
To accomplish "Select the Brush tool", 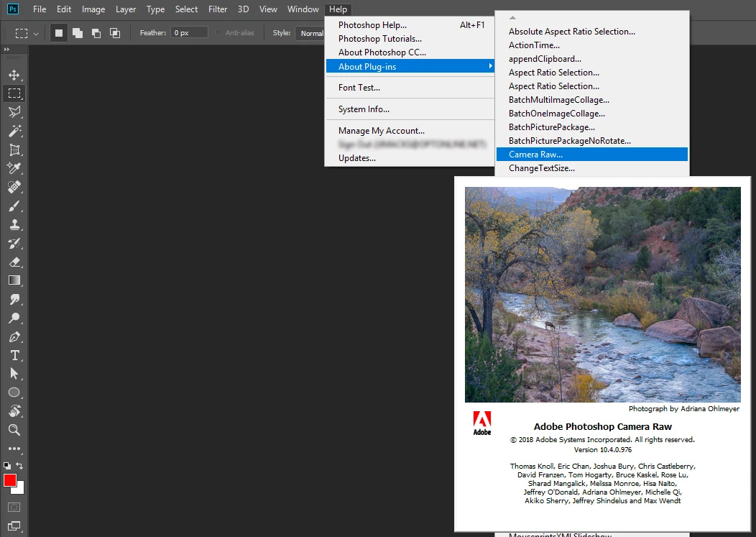I will click(14, 206).
